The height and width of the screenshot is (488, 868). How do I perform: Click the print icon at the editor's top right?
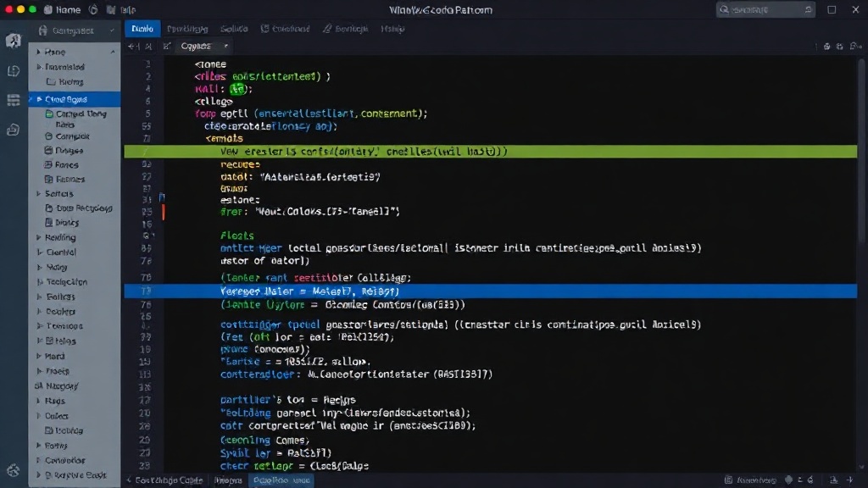point(826,47)
